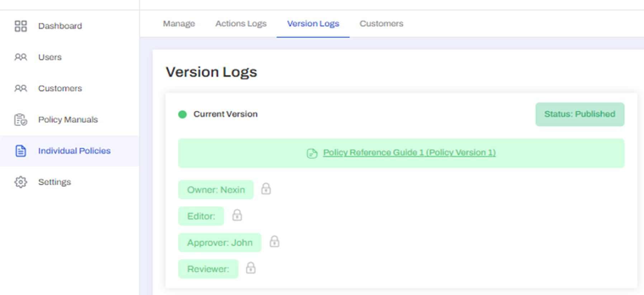Image resolution: width=644 pixels, height=295 pixels.
Task: Click the Owner: Nexin tag
Action: [216, 190]
